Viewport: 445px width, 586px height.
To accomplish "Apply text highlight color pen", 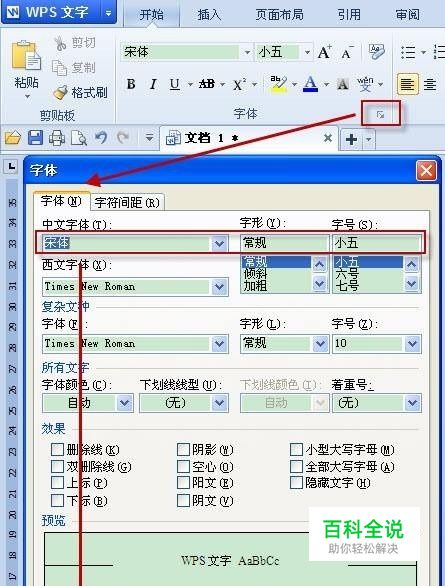I will point(278,84).
